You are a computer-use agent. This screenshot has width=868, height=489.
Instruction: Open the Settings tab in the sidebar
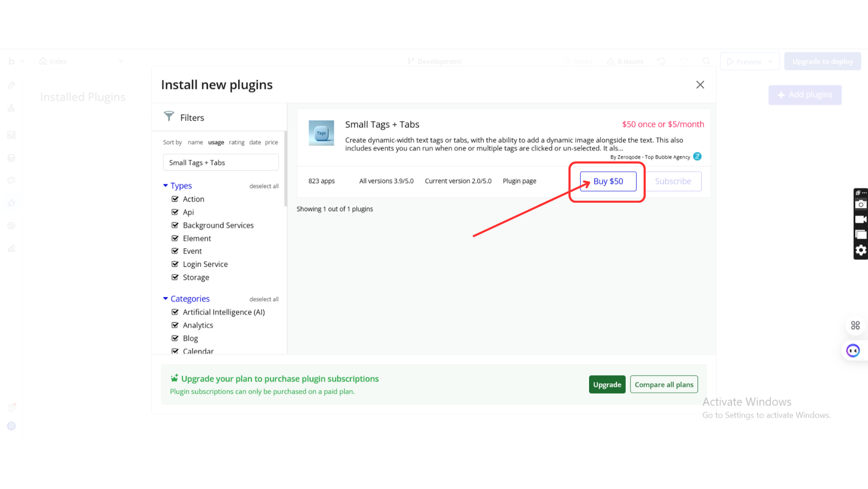click(11, 226)
